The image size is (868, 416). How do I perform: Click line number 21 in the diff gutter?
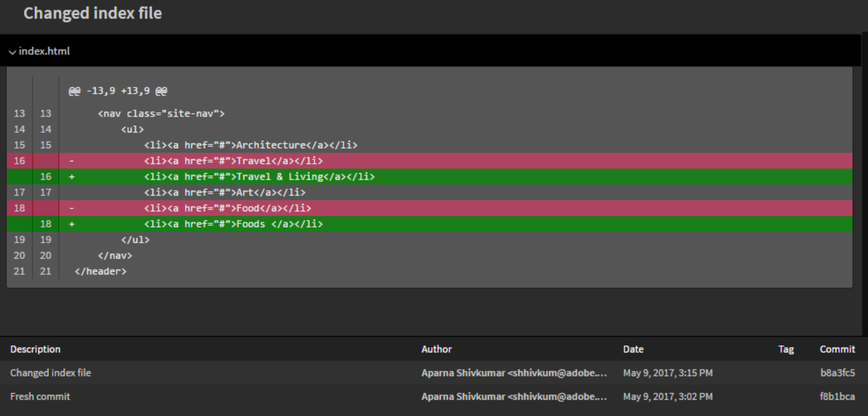point(19,271)
